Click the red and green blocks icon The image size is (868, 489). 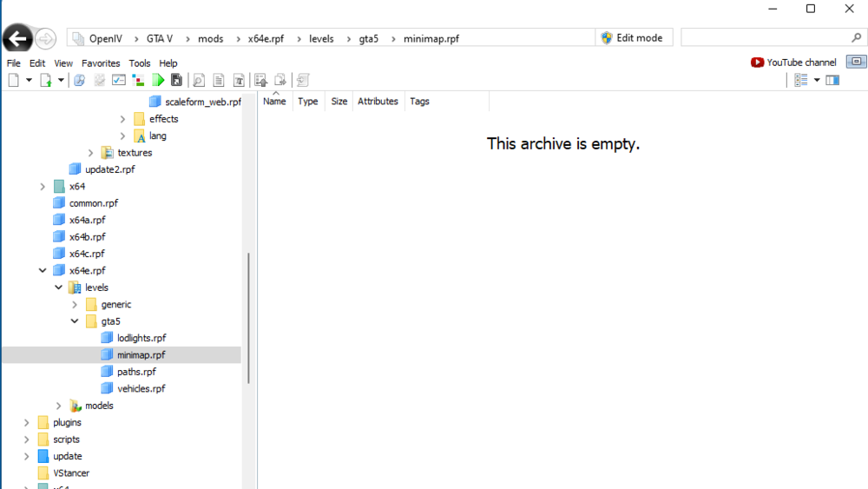138,80
